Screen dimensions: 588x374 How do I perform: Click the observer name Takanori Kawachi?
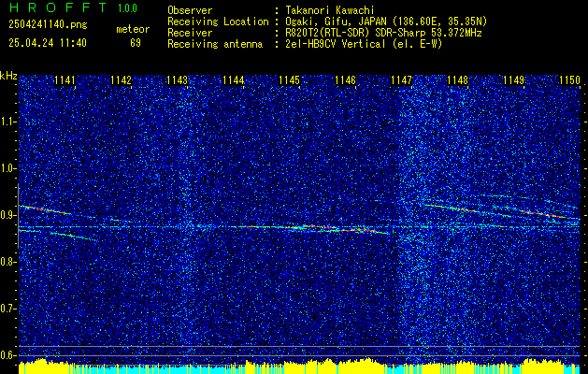[x=330, y=10]
